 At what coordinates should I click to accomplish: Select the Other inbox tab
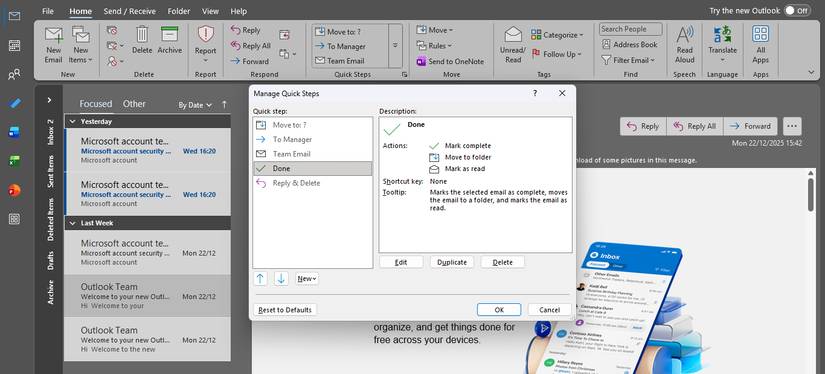pyautogui.click(x=134, y=104)
